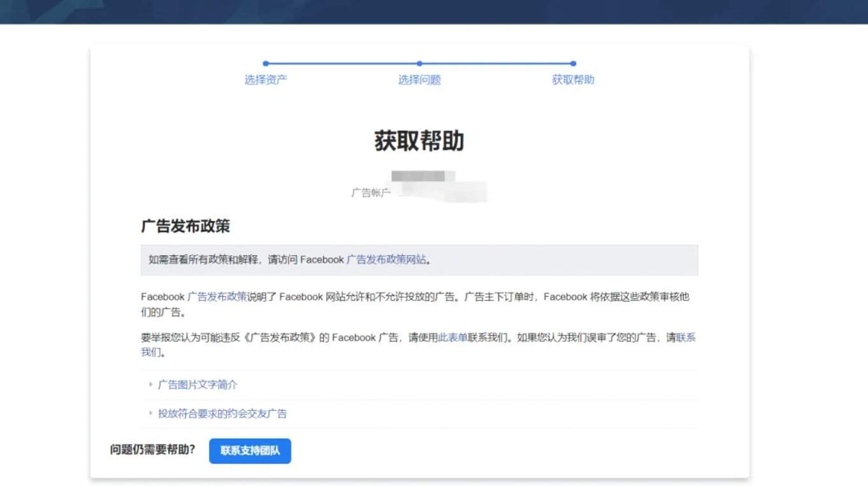
Task: Click the 联系支持团队 button
Action: point(250,450)
